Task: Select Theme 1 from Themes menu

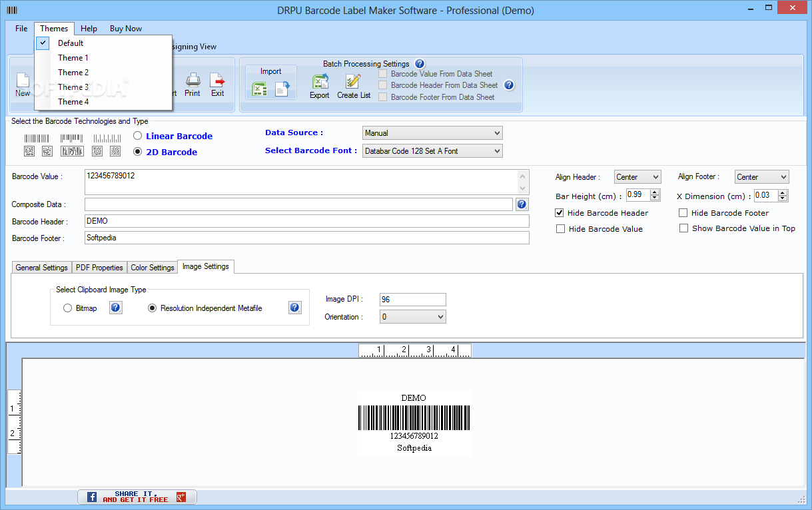Action: tap(104, 58)
